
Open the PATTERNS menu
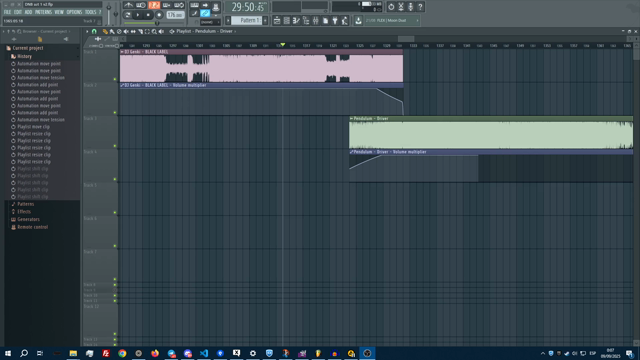coord(43,12)
